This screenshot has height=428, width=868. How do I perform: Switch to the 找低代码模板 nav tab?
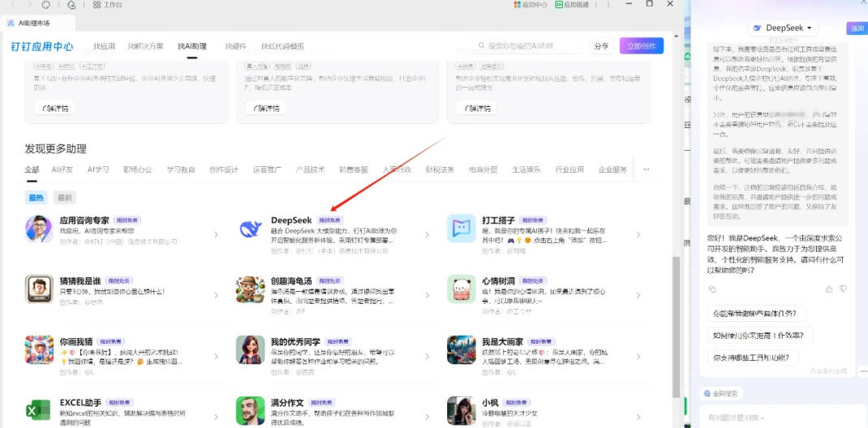(x=283, y=46)
